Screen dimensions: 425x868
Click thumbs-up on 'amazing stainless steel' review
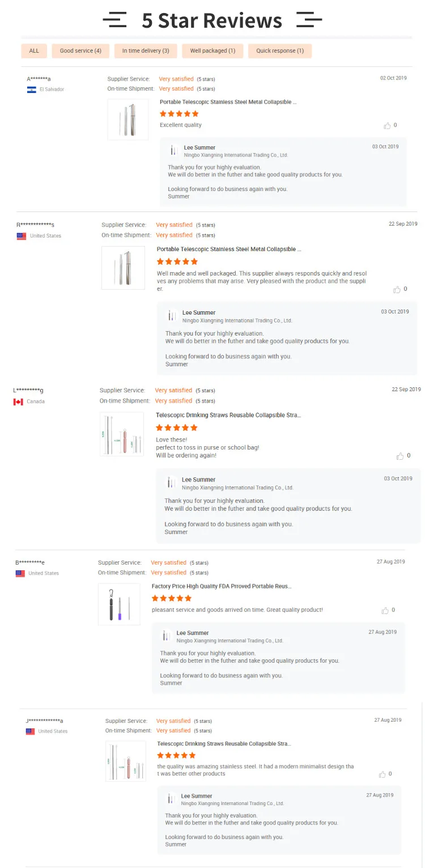tap(382, 774)
